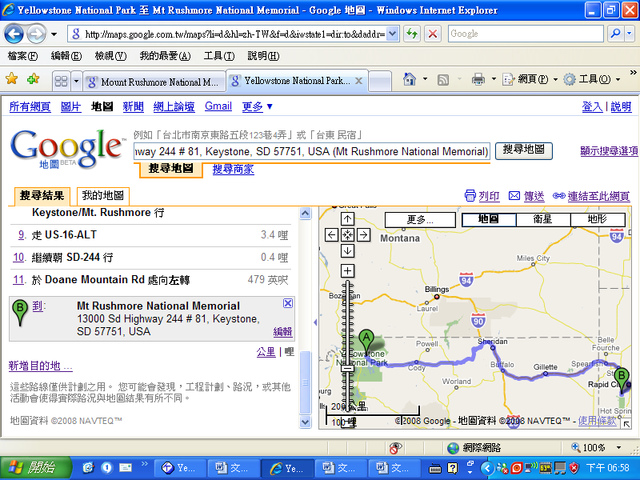This screenshot has width=640, height=480.
Task: Pan the map left with arrow button
Action: (x=331, y=235)
